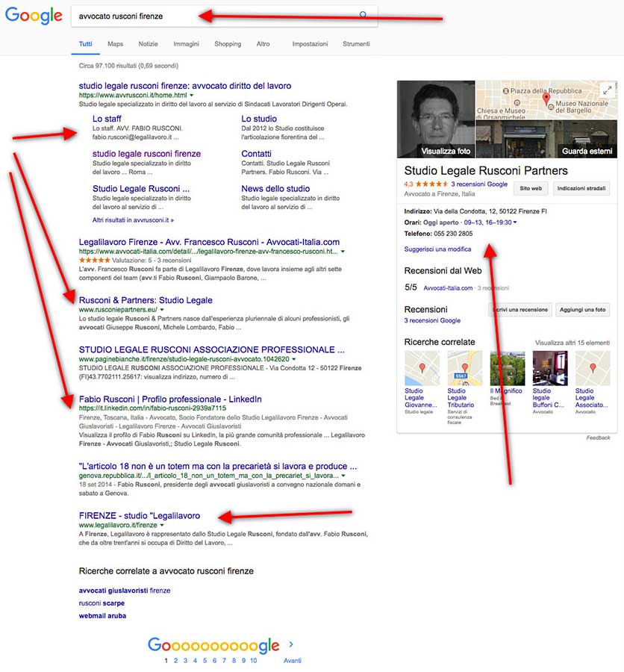Click the Feedback link under knowledge panel

[x=598, y=438]
